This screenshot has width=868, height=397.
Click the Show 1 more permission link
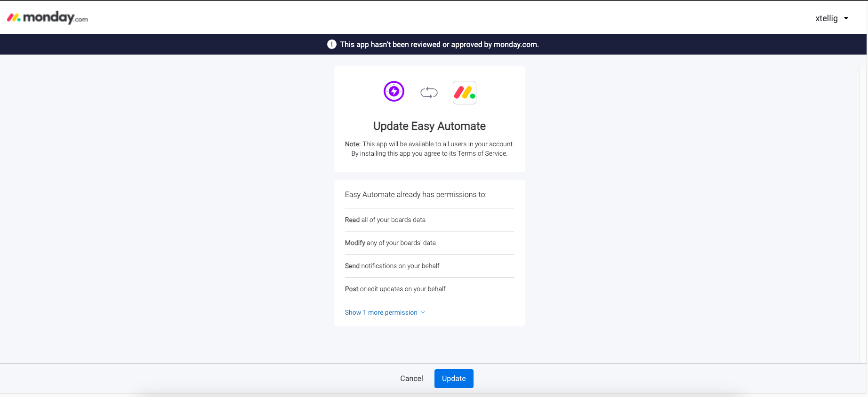pyautogui.click(x=381, y=312)
